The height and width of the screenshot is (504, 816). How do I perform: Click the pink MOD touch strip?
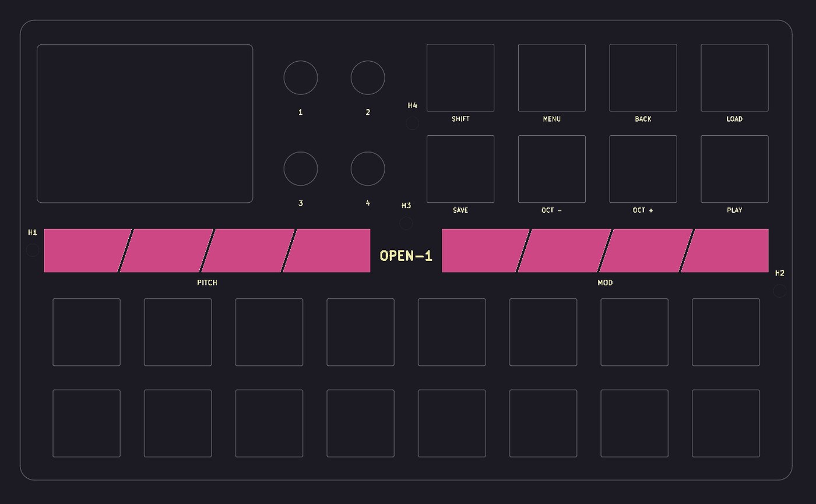[605, 251]
